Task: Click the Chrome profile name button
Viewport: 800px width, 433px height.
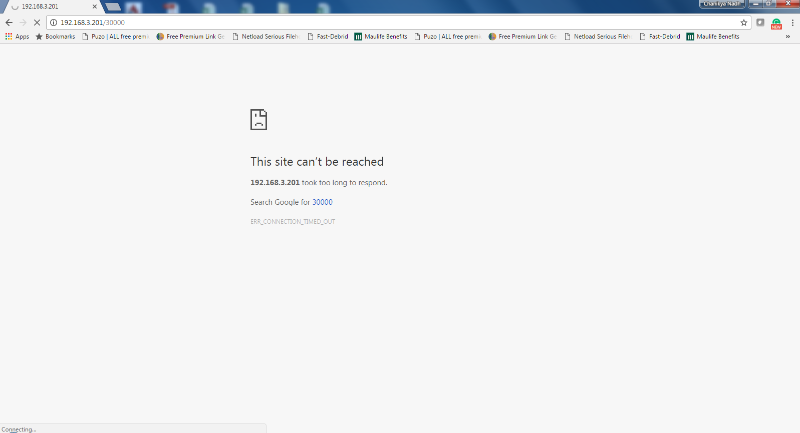Action: tap(721, 4)
